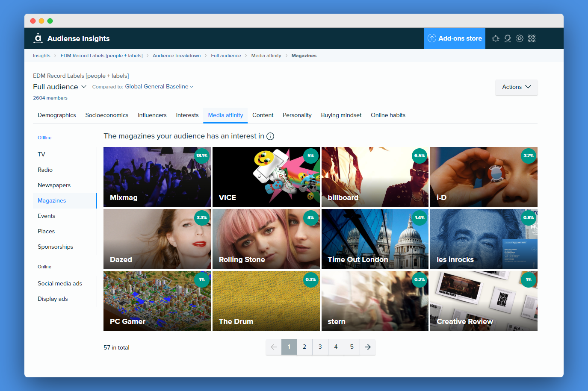588x391 pixels.
Task: Switch to the Socioeconomics tab
Action: click(x=107, y=115)
